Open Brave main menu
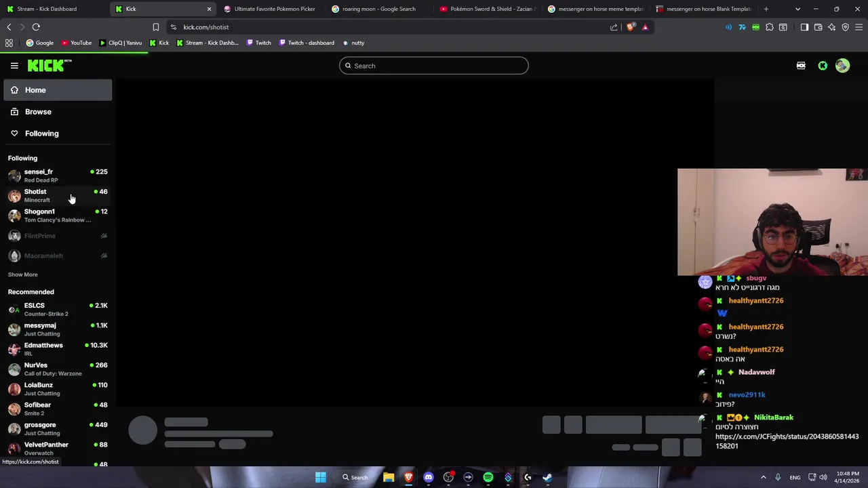This screenshot has width=868, height=488. point(859,27)
